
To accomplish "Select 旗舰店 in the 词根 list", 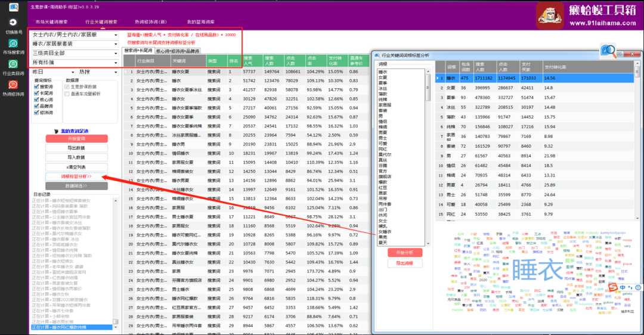I will pyautogui.click(x=385, y=176).
